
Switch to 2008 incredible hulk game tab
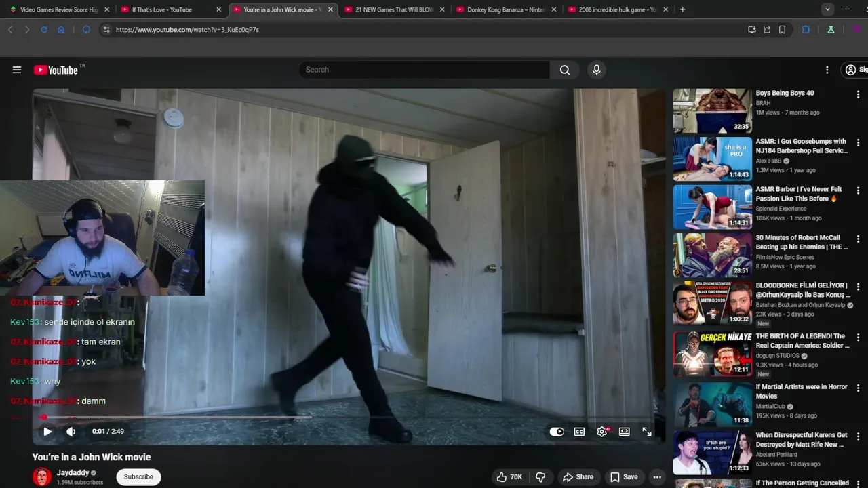click(x=616, y=9)
